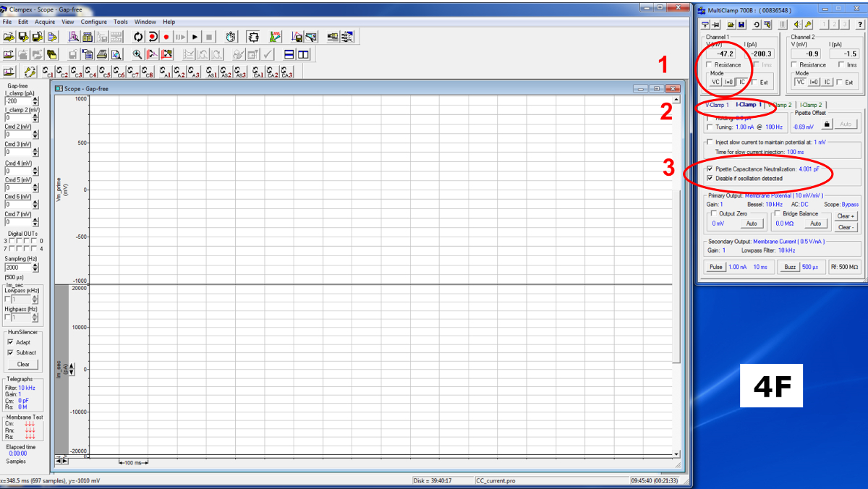Image resolution: width=868 pixels, height=489 pixels.
Task: Click the Cmd 7 (mV) stepper arrows
Action: (x=35, y=221)
